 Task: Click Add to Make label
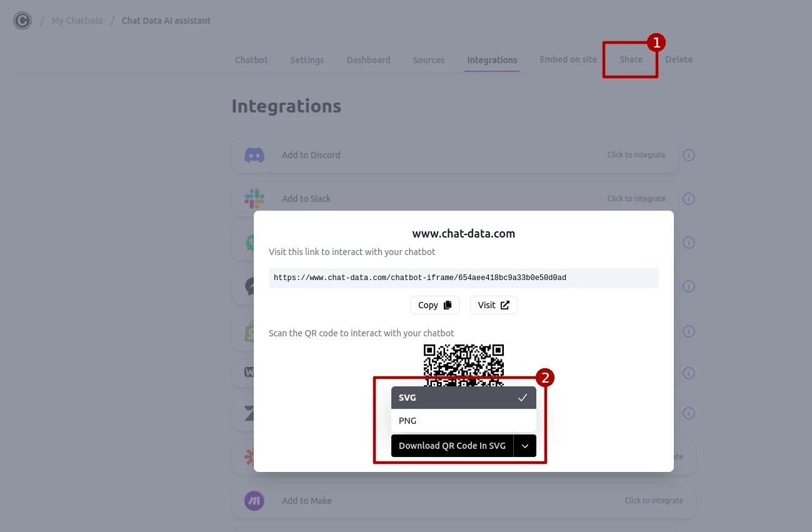307,501
